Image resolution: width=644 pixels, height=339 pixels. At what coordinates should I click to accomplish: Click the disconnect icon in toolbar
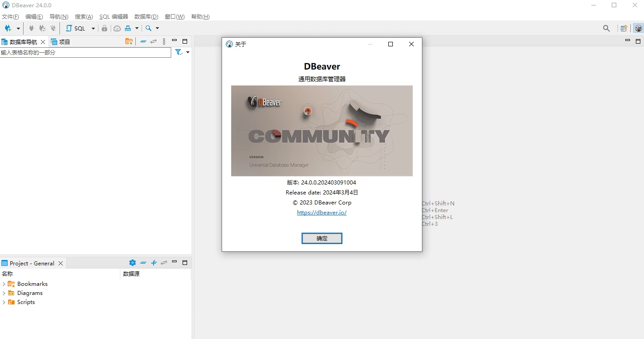pos(53,28)
